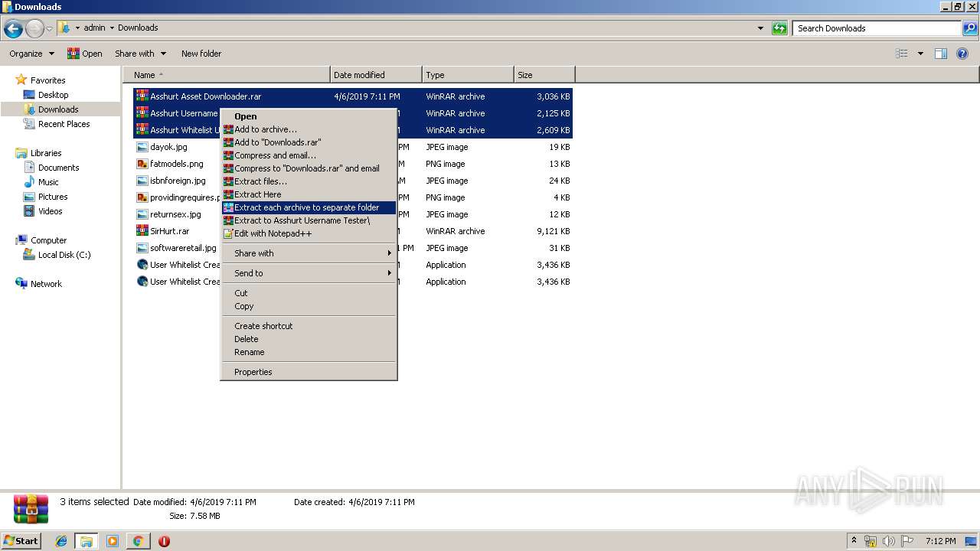Open the Videos library
980x551 pixels.
[50, 211]
